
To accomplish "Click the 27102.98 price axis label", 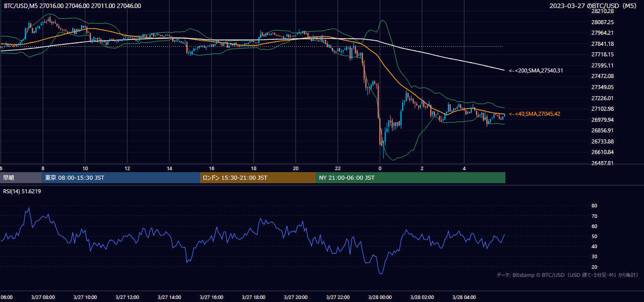I will click(603, 109).
